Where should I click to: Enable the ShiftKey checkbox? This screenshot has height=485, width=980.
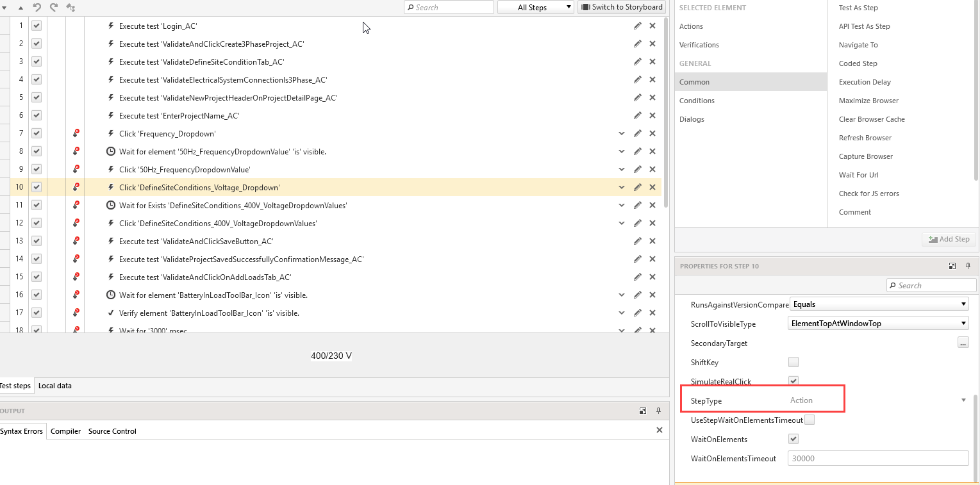793,362
